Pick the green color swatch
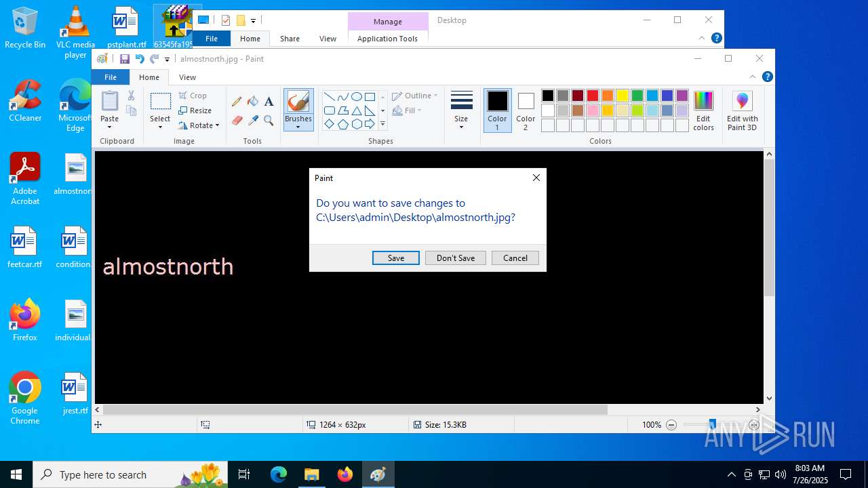Viewport: 868px width, 488px height. (637, 96)
